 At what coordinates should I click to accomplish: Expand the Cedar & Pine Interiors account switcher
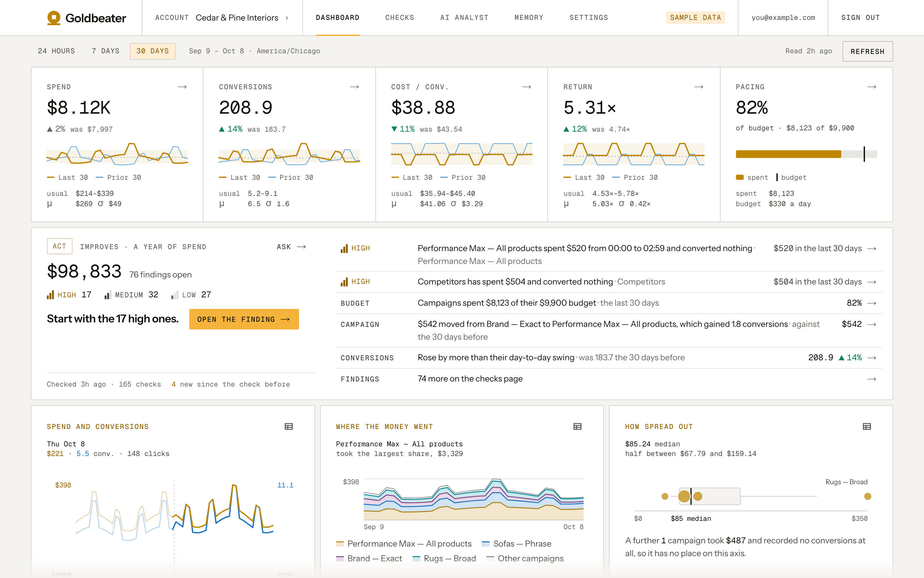(222, 18)
